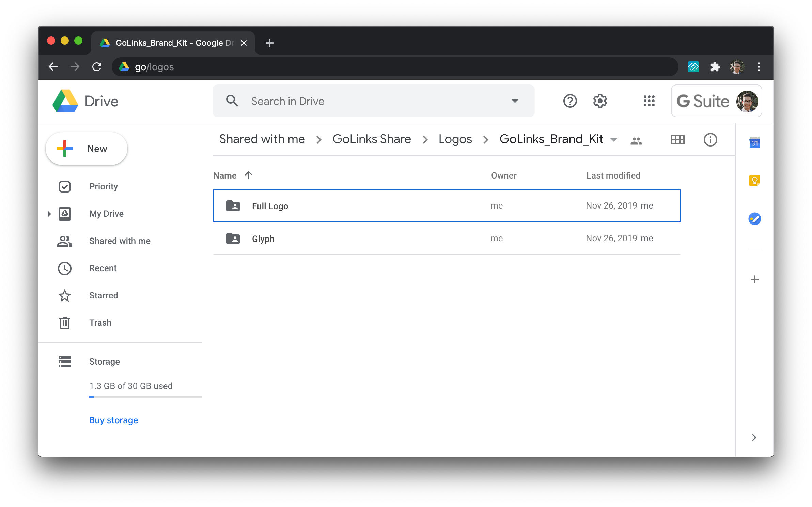Toggle Name column sort direction arrow
Screen dimensions: 812x507
[x=249, y=175]
